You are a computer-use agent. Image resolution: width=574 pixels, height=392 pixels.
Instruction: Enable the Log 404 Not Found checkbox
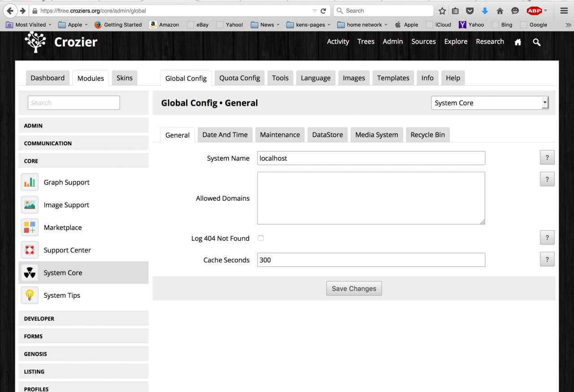261,238
